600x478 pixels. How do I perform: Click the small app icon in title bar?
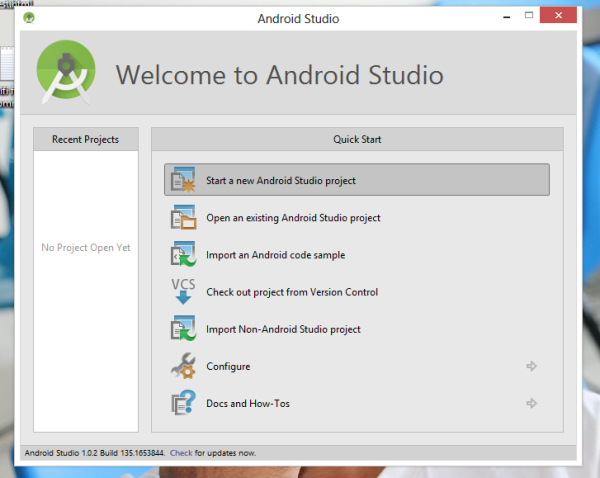[29, 17]
